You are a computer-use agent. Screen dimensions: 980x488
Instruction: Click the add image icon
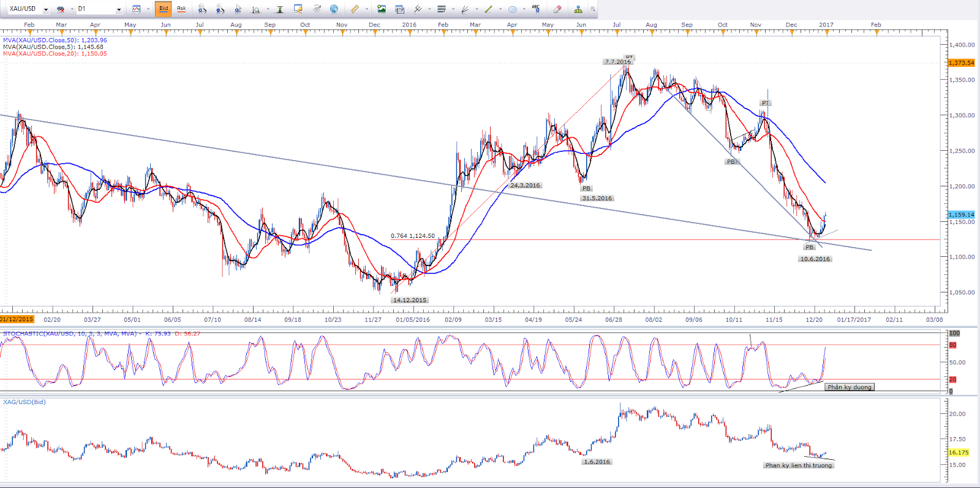(x=382, y=9)
